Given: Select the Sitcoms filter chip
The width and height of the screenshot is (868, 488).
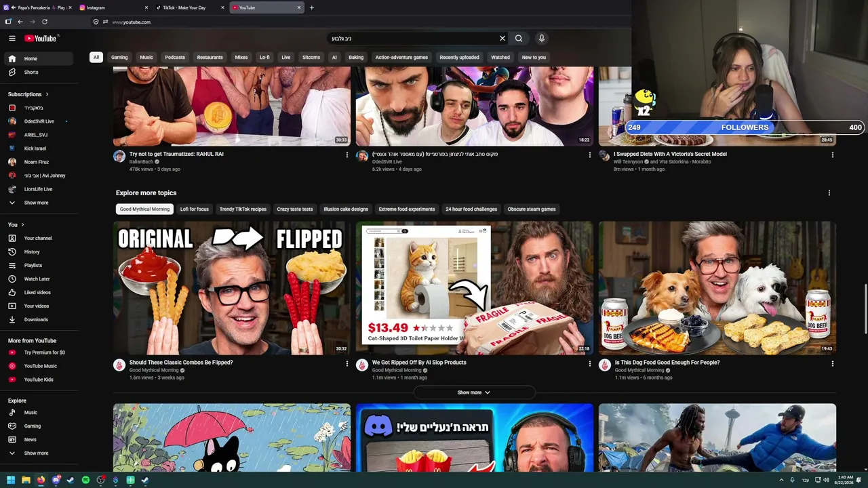Looking at the screenshot, I should 311,58.
